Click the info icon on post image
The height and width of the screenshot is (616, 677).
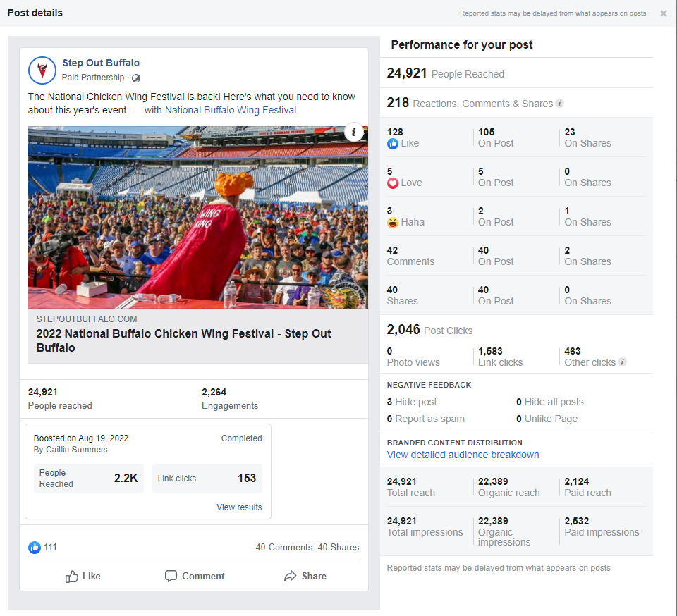click(353, 132)
